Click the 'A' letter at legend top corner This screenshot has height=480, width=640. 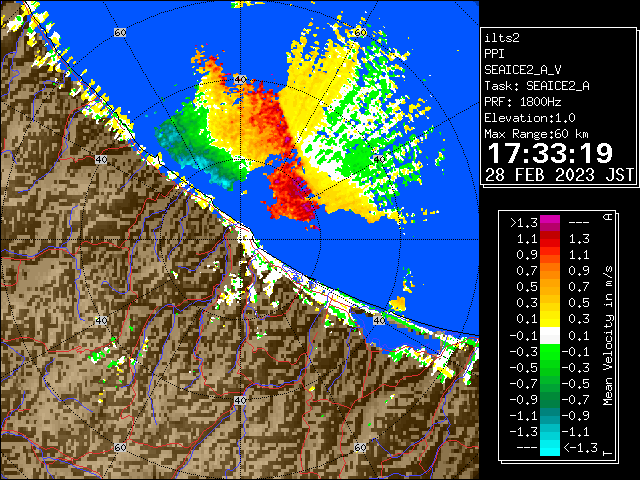tap(608, 217)
